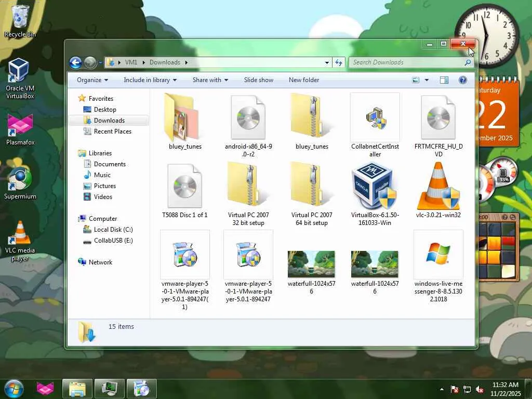Open Recent Places
The width and height of the screenshot is (532, 399).
[112, 131]
